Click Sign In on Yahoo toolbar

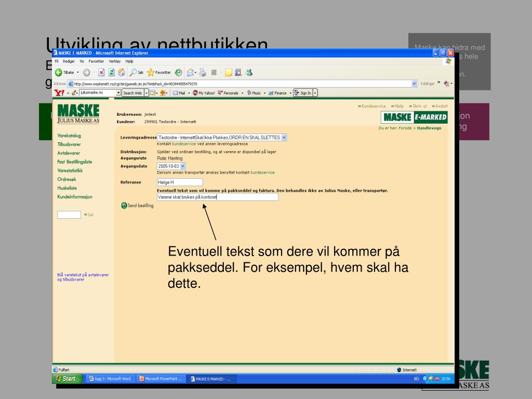pos(303,93)
